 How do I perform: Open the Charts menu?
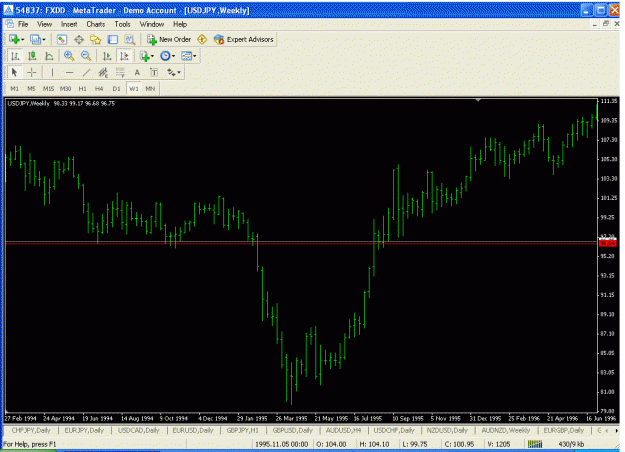(96, 24)
